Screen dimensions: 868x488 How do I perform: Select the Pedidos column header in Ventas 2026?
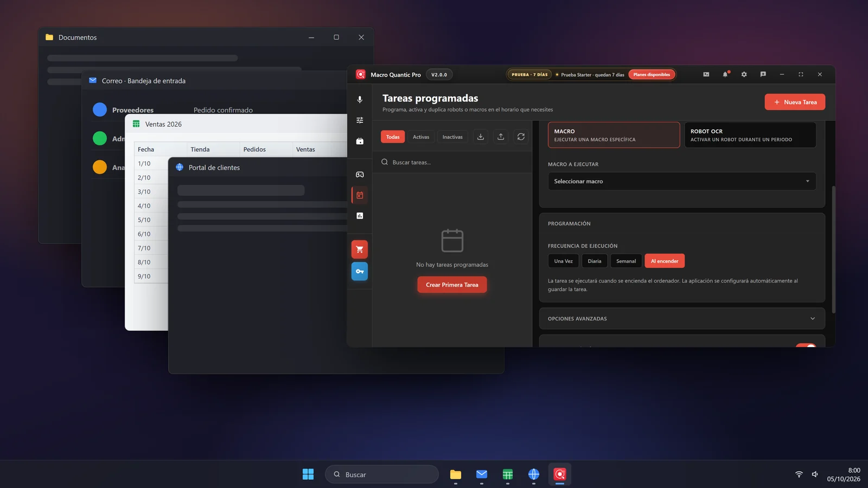coord(266,149)
